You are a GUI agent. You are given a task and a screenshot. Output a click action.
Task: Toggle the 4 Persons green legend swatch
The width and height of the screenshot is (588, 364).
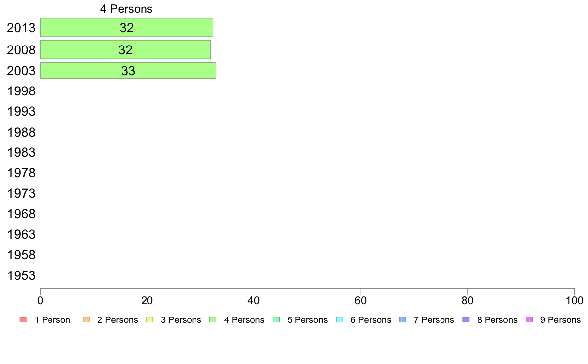coord(213,320)
